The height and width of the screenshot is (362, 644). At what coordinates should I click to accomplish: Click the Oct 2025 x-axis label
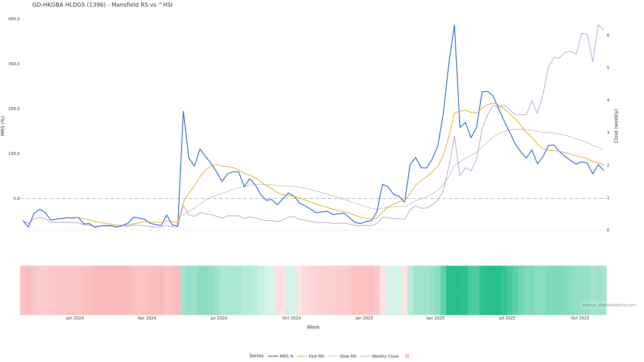pos(580,318)
